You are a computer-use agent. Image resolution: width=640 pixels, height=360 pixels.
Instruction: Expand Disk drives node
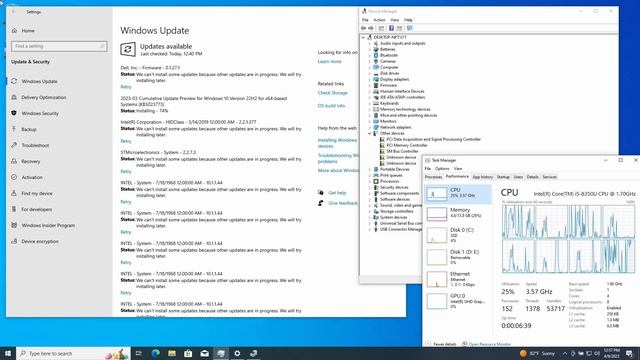click(x=370, y=73)
